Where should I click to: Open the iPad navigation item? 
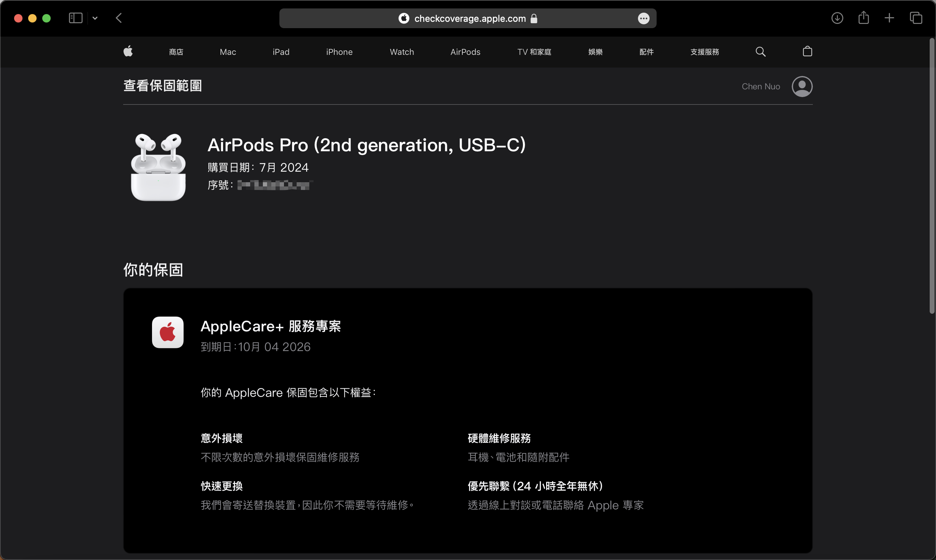pos(281,52)
